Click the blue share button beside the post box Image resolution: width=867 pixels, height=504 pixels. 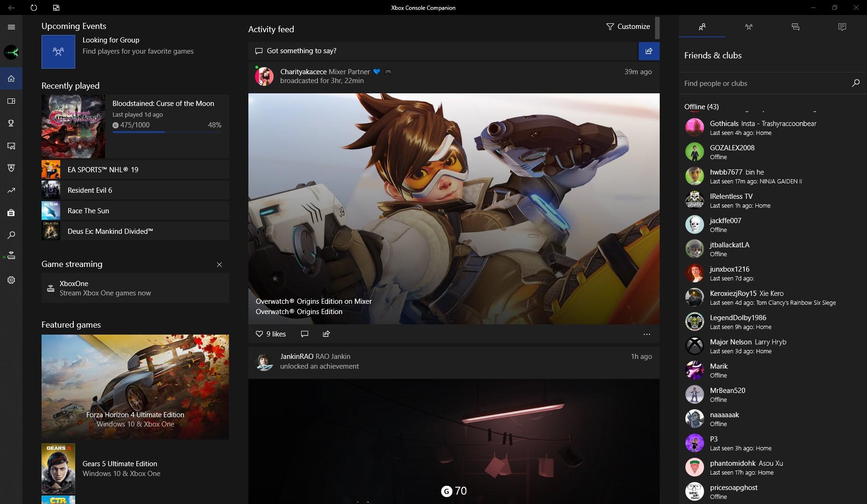click(x=649, y=51)
